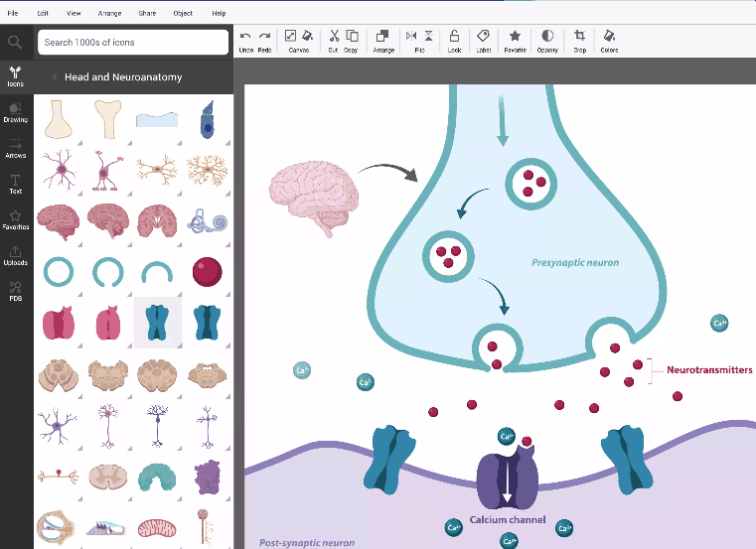Image resolution: width=756 pixels, height=549 pixels.
Task: Click the Copy icon in toolbar
Action: pos(352,38)
